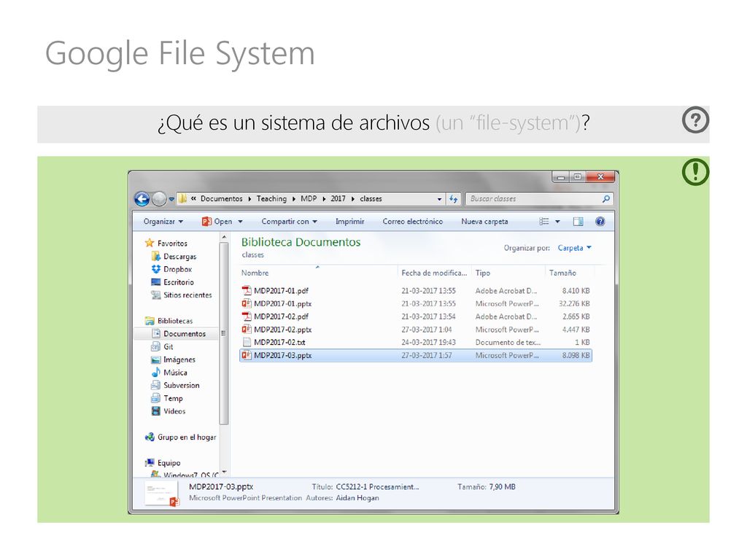Open Sitios recientes in navigation pane
The height and width of the screenshot is (560, 747).
click(182, 295)
